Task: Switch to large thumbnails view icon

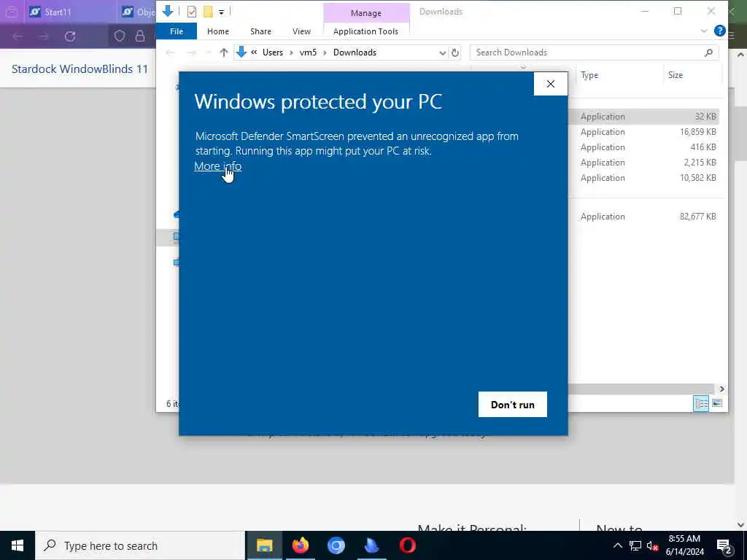Action: [x=717, y=404]
